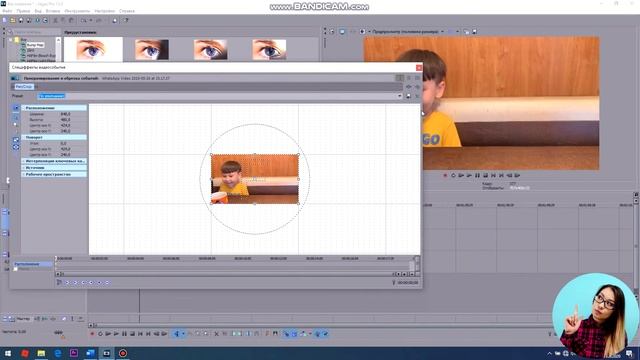Click the Undo toolbar icon
Image resolution: width=640 pixels, height=360 pixels.
(84, 20)
